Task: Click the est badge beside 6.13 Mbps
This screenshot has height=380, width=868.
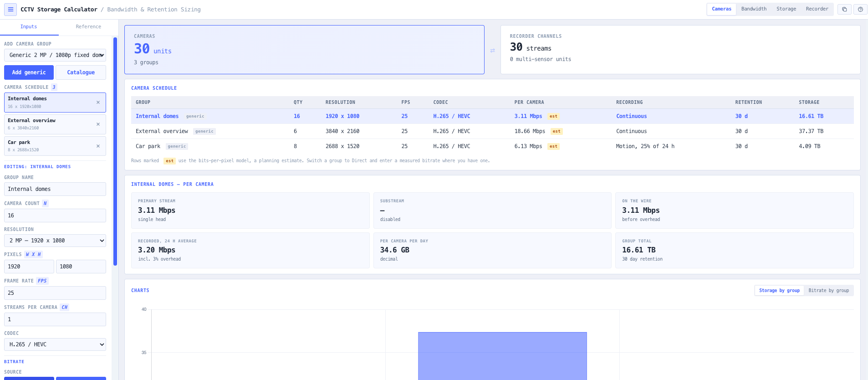Action: coord(553,146)
